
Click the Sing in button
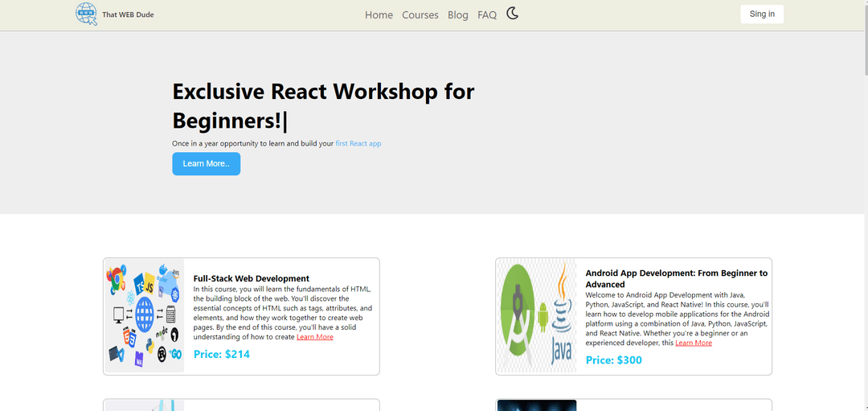click(x=762, y=14)
